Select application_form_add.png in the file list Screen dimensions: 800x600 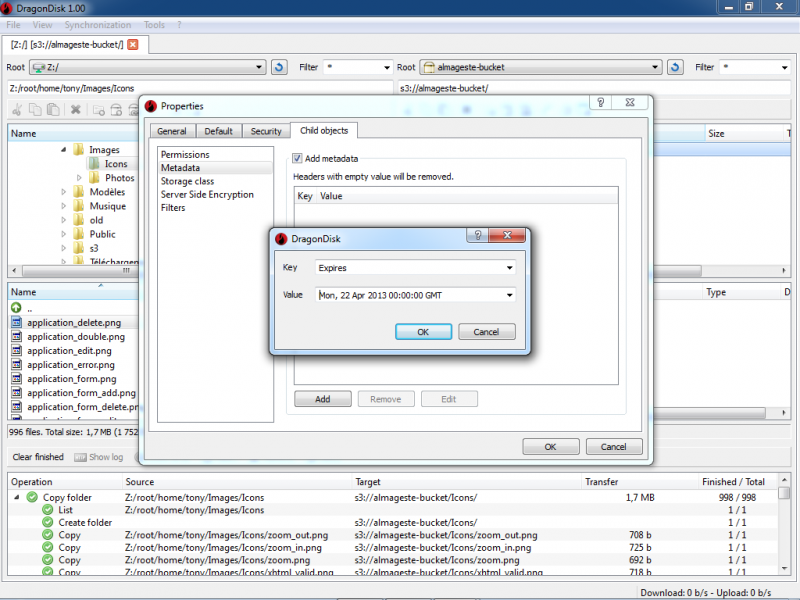tap(82, 393)
